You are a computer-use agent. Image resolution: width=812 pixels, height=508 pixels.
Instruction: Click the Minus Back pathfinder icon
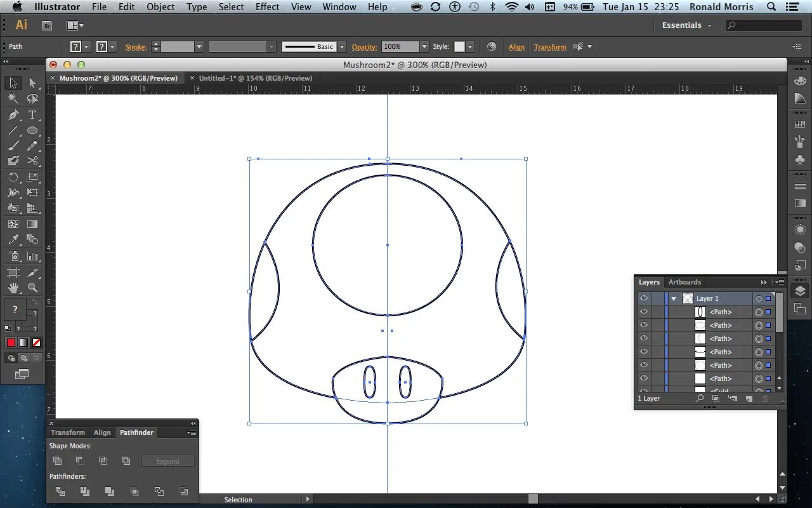point(183,491)
